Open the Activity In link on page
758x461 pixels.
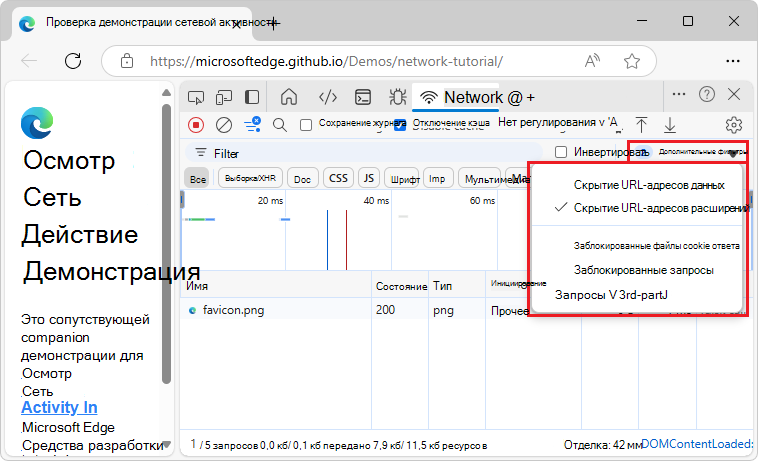click(59, 407)
